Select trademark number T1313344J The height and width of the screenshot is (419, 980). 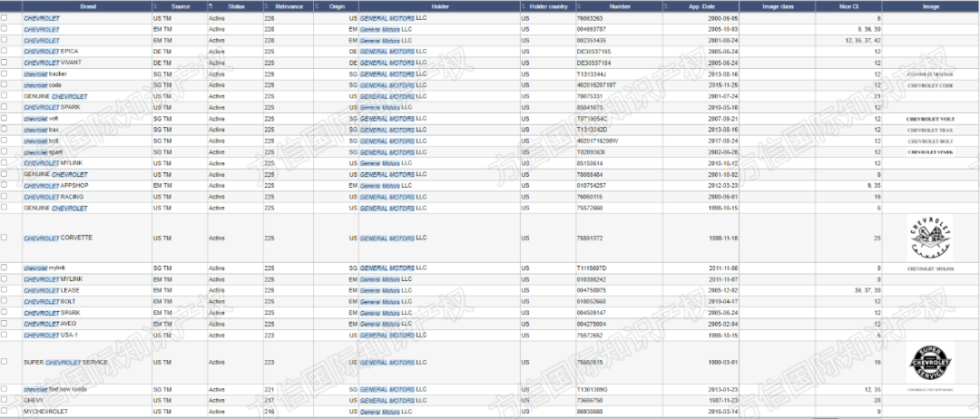click(x=592, y=73)
